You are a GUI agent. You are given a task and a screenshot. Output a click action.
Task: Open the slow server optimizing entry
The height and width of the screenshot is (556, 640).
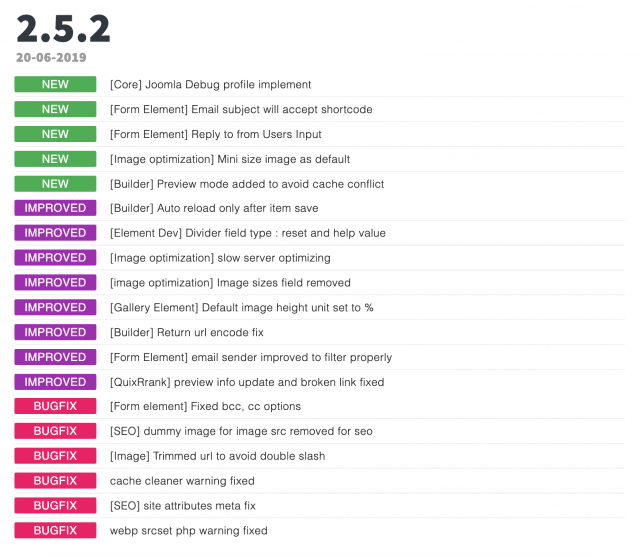220,258
